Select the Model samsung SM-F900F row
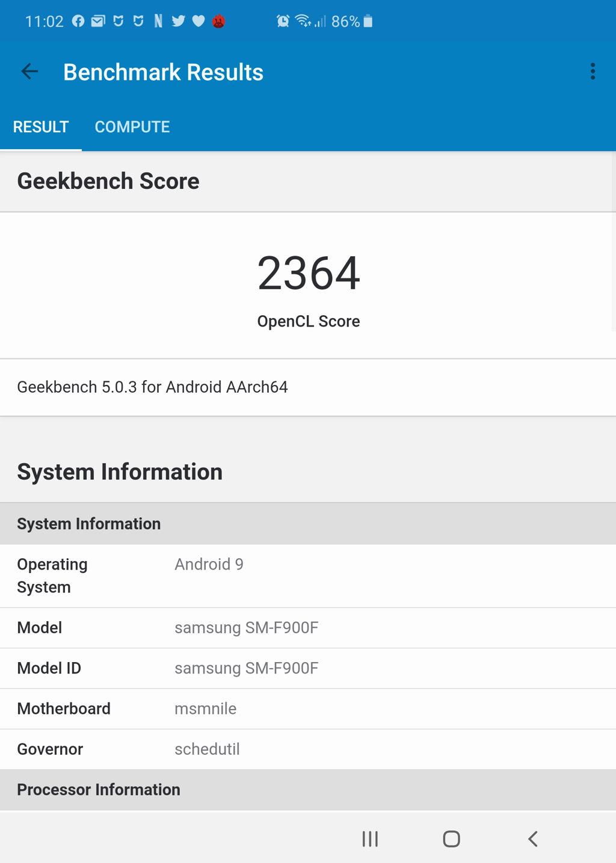The image size is (616, 863). click(x=308, y=628)
